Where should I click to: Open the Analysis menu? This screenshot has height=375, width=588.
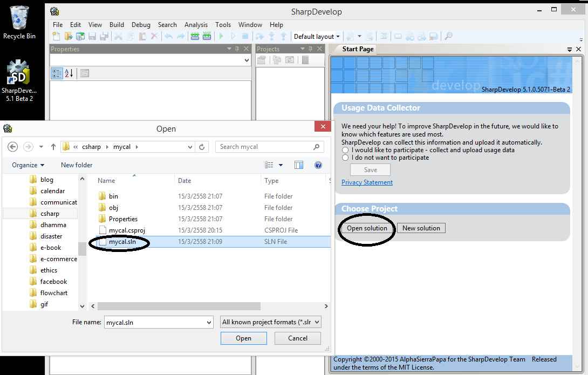pos(196,25)
